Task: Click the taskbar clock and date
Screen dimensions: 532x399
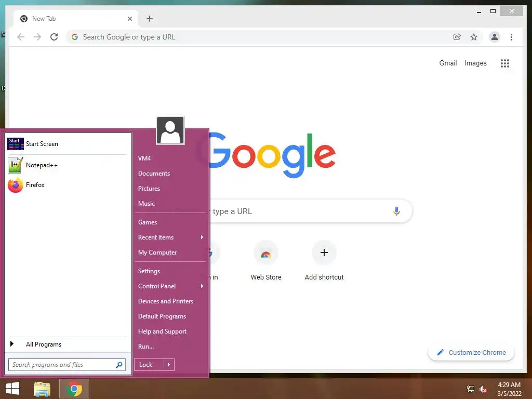Action: [x=509, y=389]
